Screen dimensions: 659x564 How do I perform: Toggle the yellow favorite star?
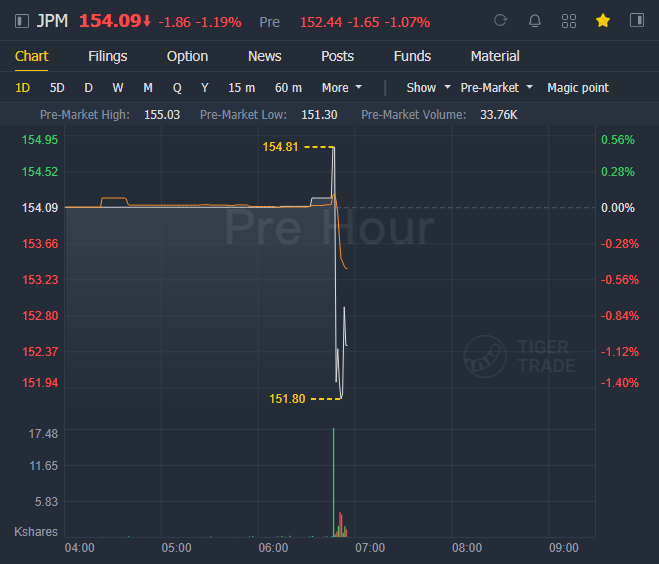click(x=603, y=20)
